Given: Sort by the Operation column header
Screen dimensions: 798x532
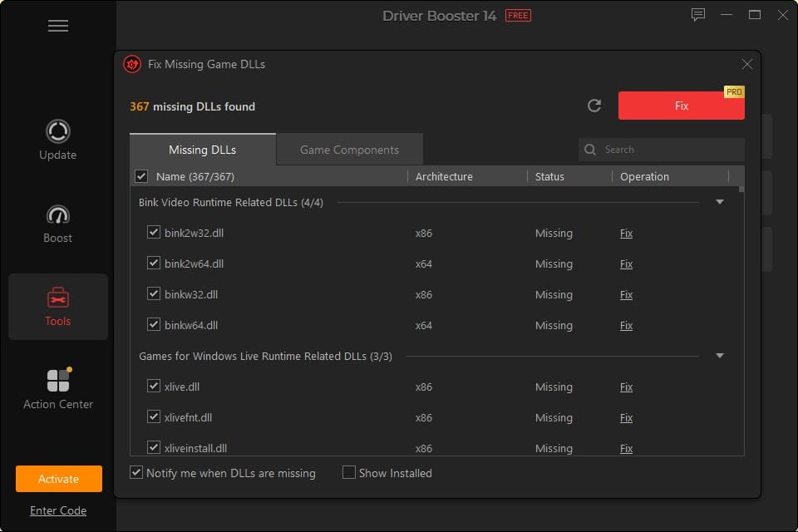Looking at the screenshot, I should [644, 177].
